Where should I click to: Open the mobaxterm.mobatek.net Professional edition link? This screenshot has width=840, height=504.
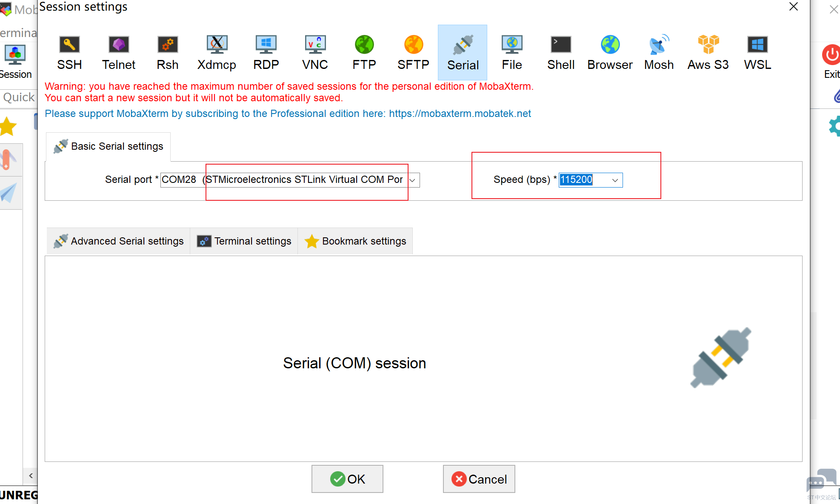point(460,114)
